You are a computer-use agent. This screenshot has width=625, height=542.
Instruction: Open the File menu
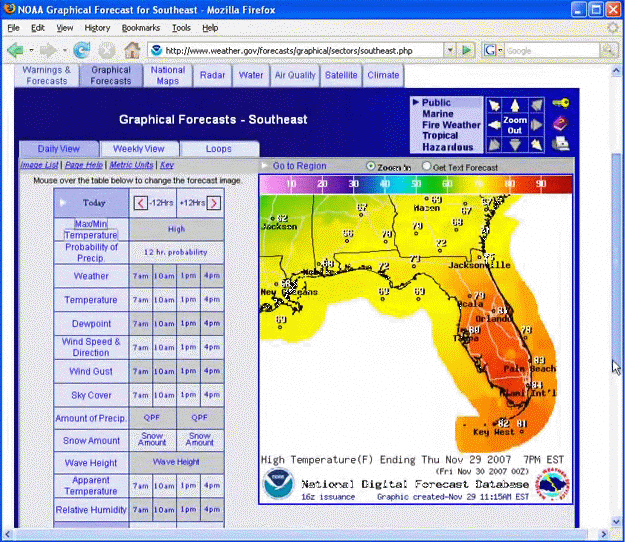(x=13, y=28)
